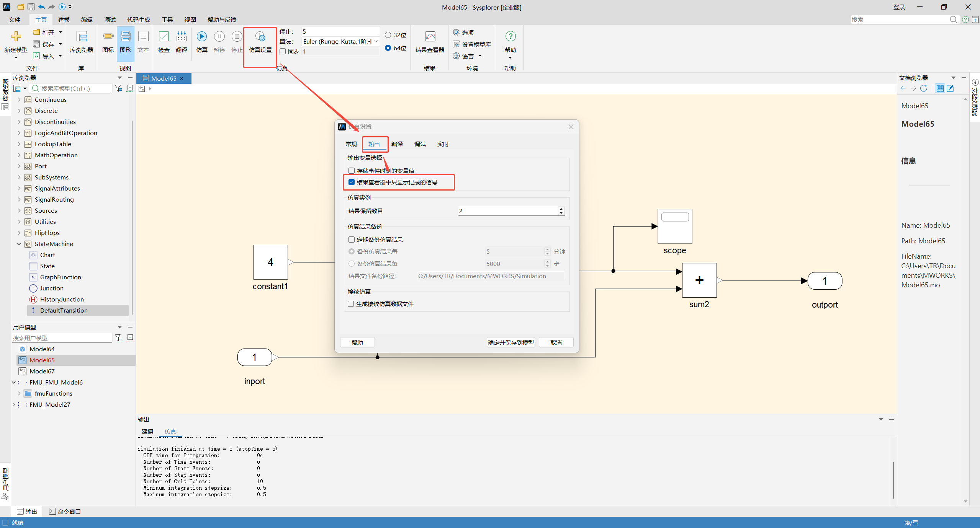
Task: Open the Result Viewer (结果查看器)
Action: (x=430, y=42)
